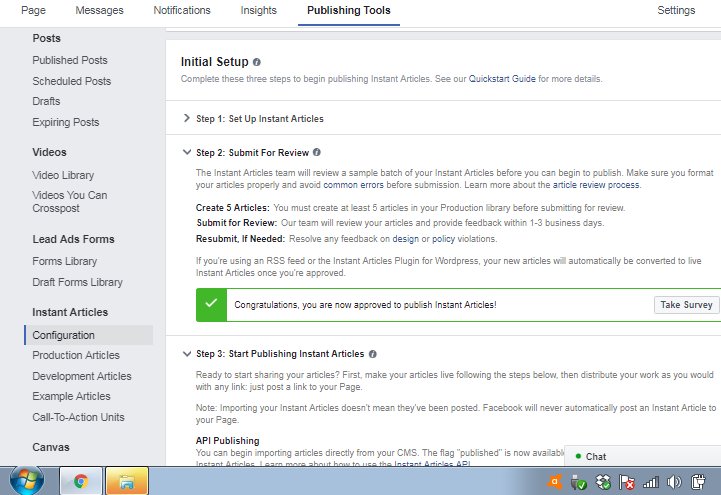Viewport: 721px width, 495px height.
Task: Open the file explorer taskbar icon
Action: click(127, 481)
